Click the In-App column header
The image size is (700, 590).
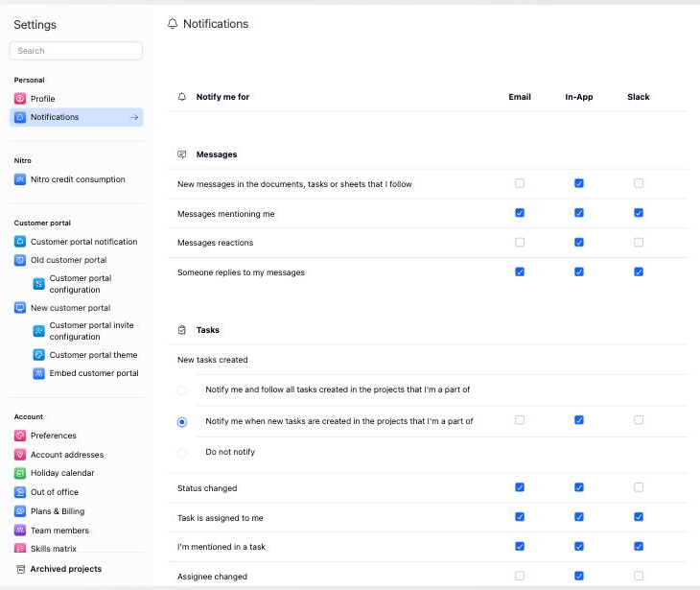pyautogui.click(x=579, y=97)
